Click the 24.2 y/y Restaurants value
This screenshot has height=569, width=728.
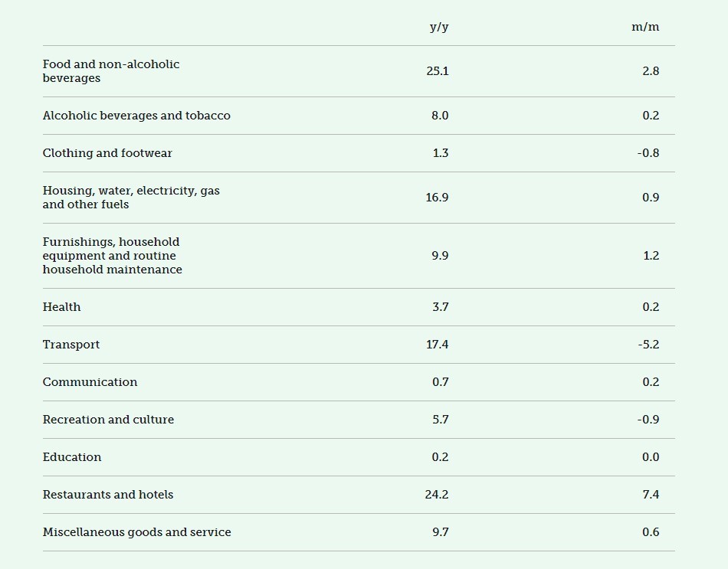click(x=437, y=495)
